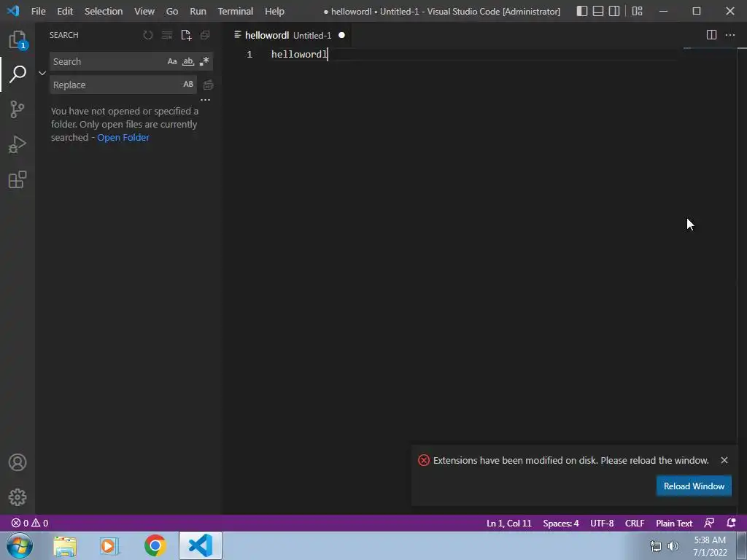This screenshot has height=560, width=747.
Task: Open the Windows Start button
Action: click(20, 545)
